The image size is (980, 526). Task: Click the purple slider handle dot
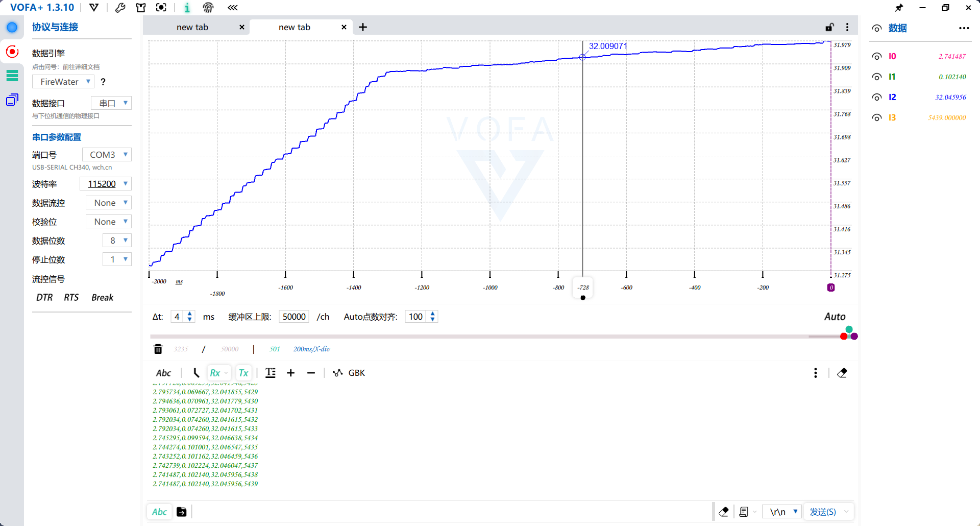854,337
